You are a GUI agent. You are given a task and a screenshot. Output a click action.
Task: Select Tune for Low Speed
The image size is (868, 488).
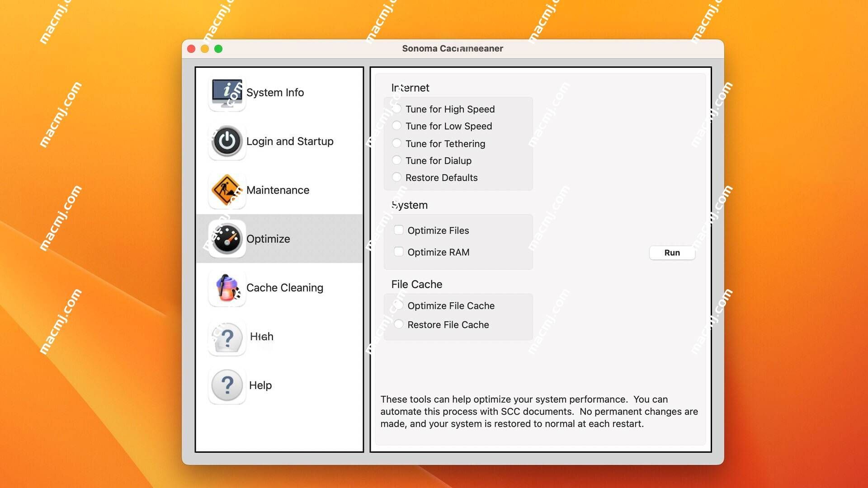click(x=396, y=126)
